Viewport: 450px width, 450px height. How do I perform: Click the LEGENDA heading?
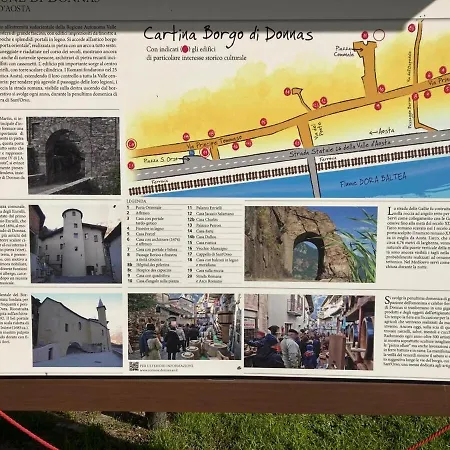click(136, 201)
